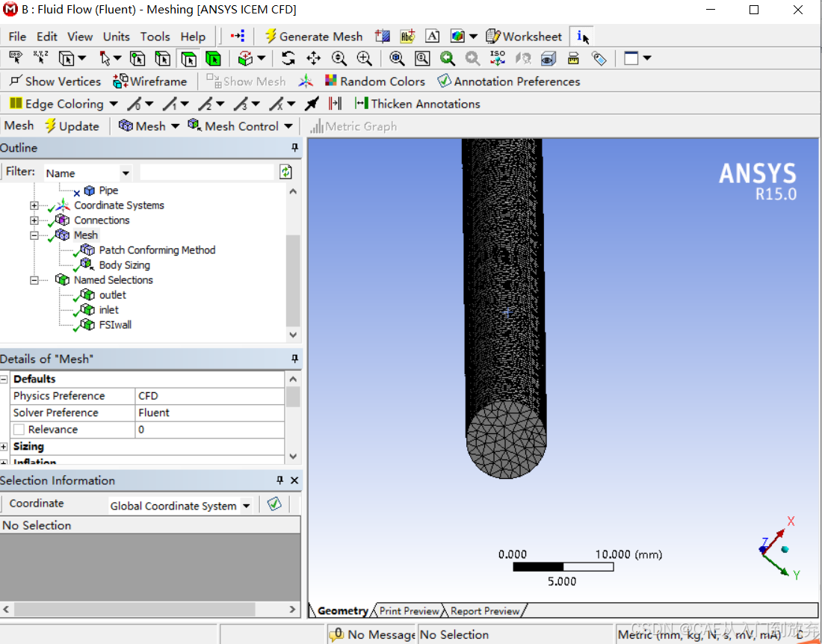Open the File menu
This screenshot has width=822, height=644.
point(17,37)
